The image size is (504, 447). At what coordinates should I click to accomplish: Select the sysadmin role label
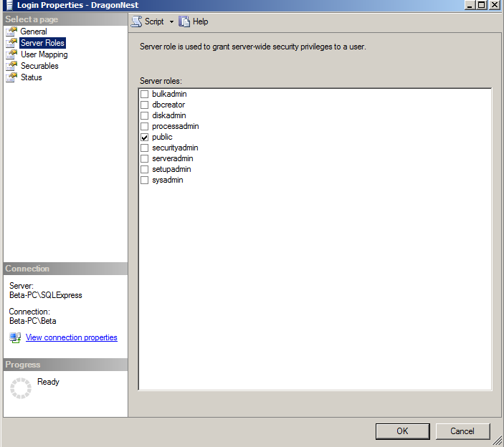tap(168, 180)
